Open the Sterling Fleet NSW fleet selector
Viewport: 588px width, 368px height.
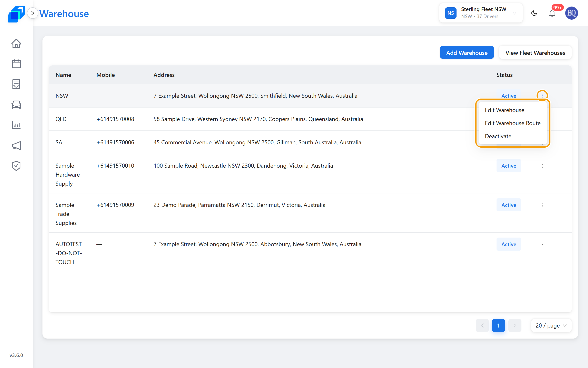point(481,13)
